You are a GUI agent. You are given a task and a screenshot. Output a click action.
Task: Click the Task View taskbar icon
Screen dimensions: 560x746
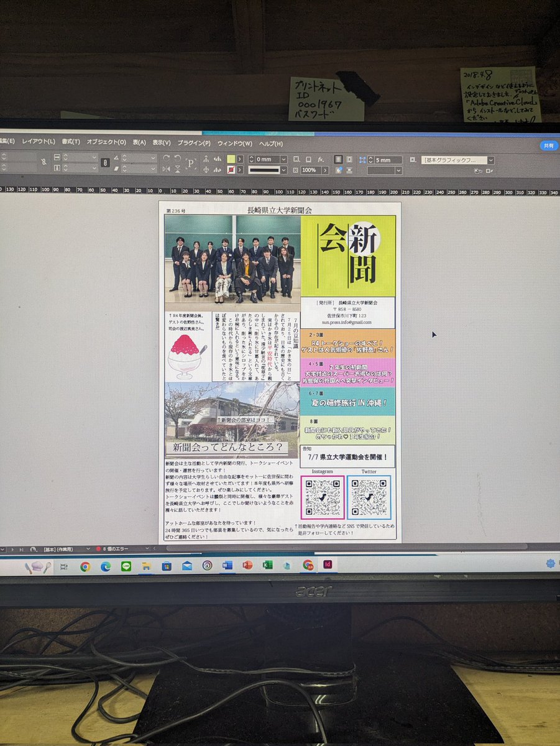(65, 566)
